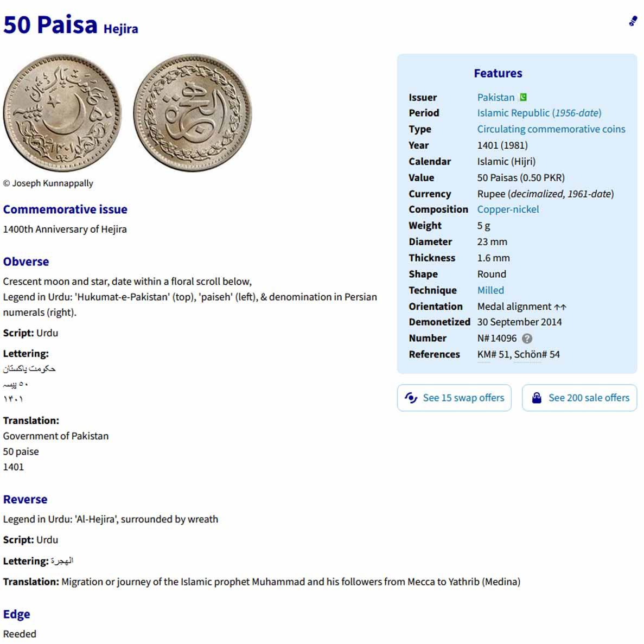This screenshot has width=644, height=644.
Task: Click the 50 Paisa page title
Action: click(50, 24)
